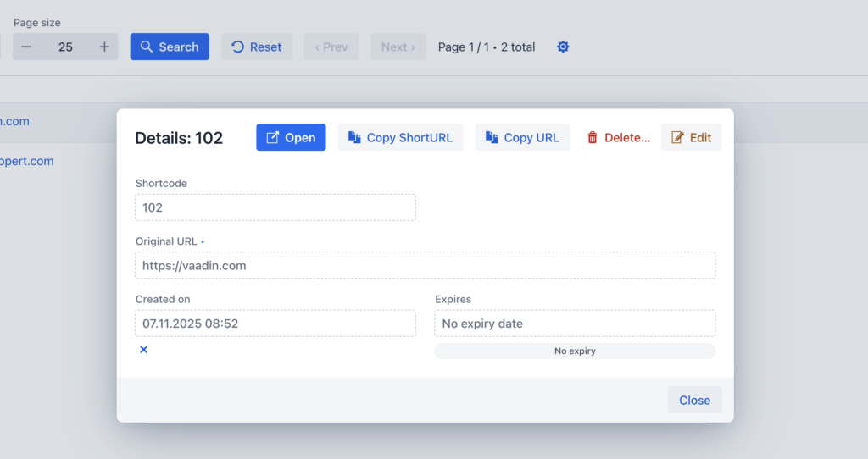This screenshot has height=459, width=868.
Task: Click the Created on date field
Action: click(275, 324)
